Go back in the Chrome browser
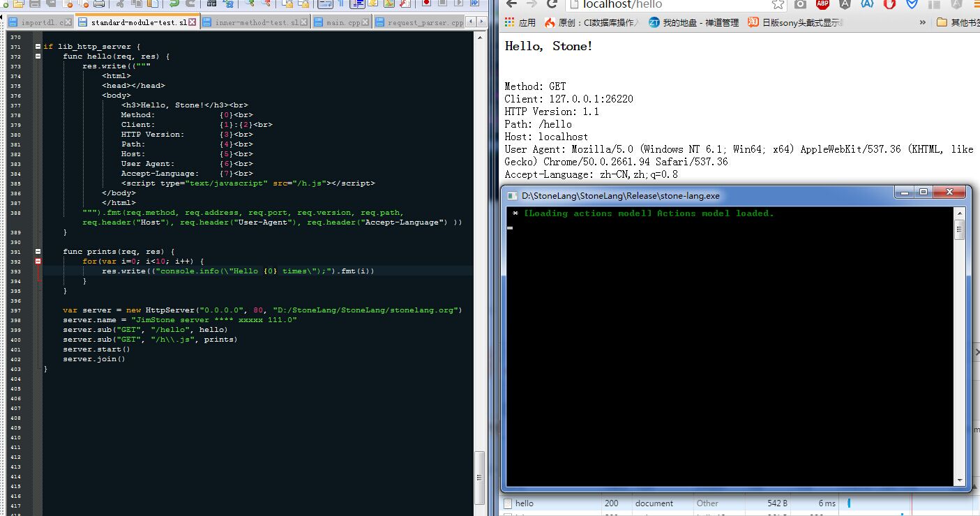 coord(512,4)
